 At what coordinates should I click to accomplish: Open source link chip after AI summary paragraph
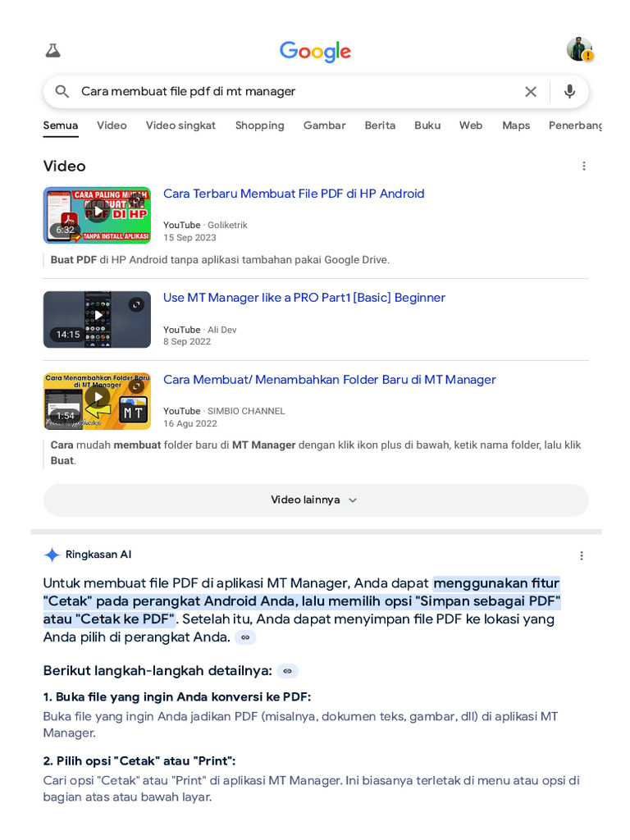point(245,637)
